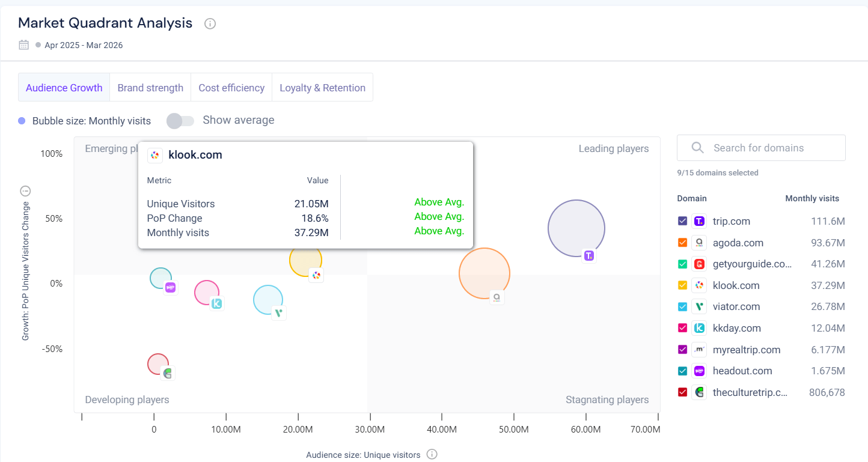Select the Audience Growth tab
Image resolution: width=868 pixels, height=462 pixels.
coord(64,88)
